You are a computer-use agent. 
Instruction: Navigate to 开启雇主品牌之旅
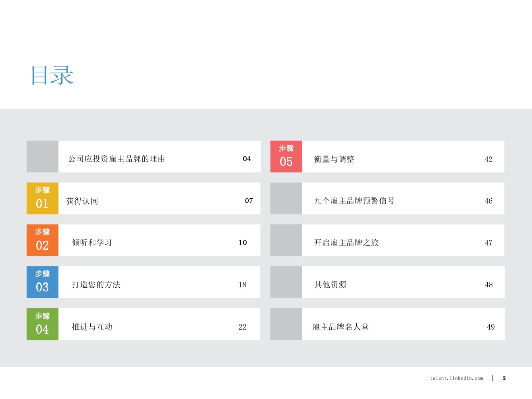[x=346, y=243]
